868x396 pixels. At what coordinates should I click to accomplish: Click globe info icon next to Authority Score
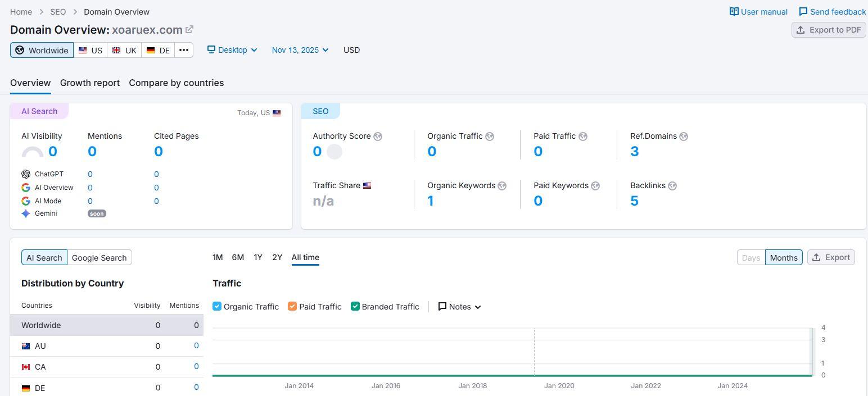[378, 136]
